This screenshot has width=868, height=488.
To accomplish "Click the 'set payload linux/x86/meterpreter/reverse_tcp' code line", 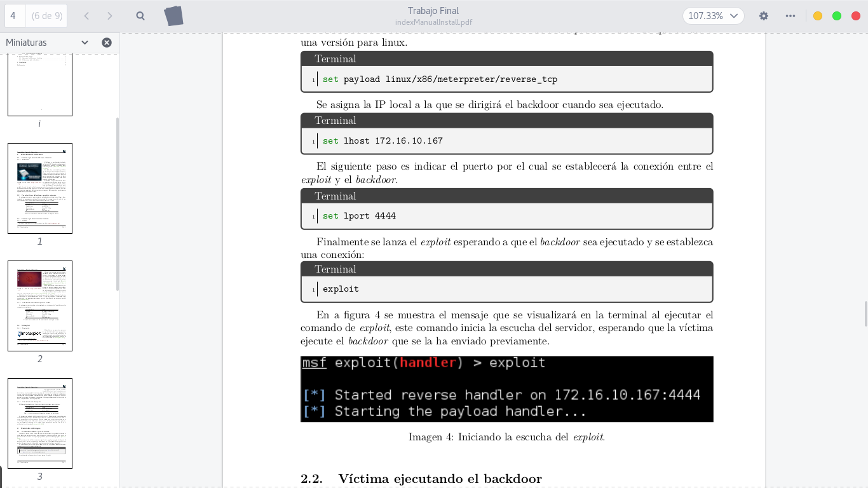I will click(440, 79).
